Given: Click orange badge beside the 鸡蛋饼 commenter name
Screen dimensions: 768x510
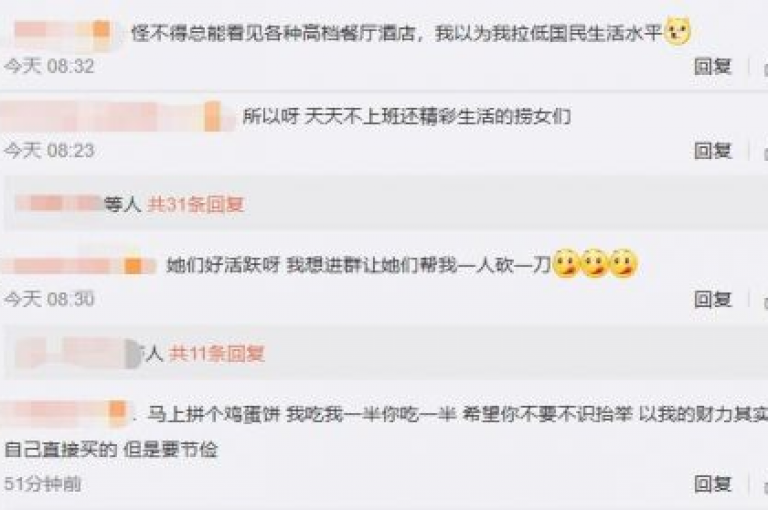Looking at the screenshot, I should pyautogui.click(x=117, y=409).
